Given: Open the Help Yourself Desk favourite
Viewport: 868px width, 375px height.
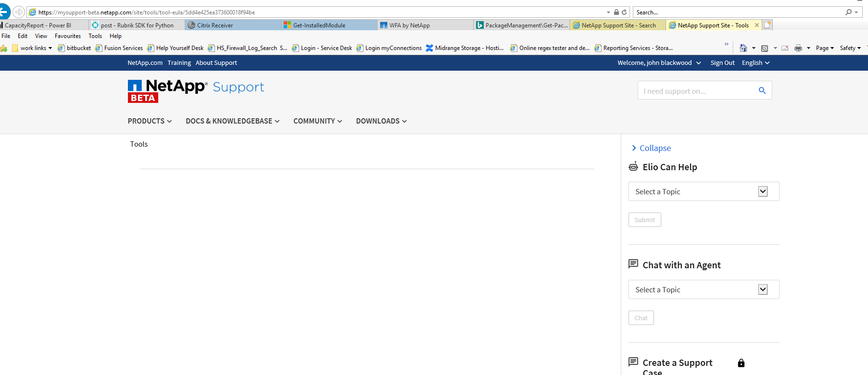Looking at the screenshot, I should click(x=175, y=48).
